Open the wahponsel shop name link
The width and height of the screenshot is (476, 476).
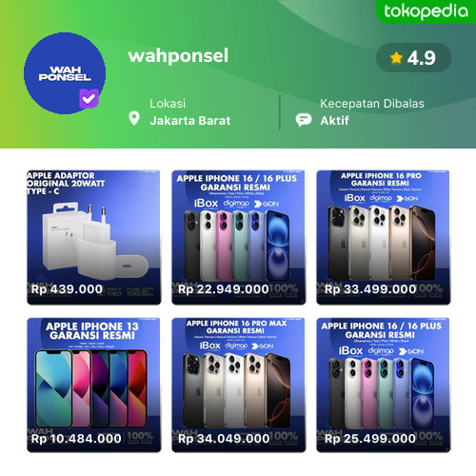coord(178,55)
